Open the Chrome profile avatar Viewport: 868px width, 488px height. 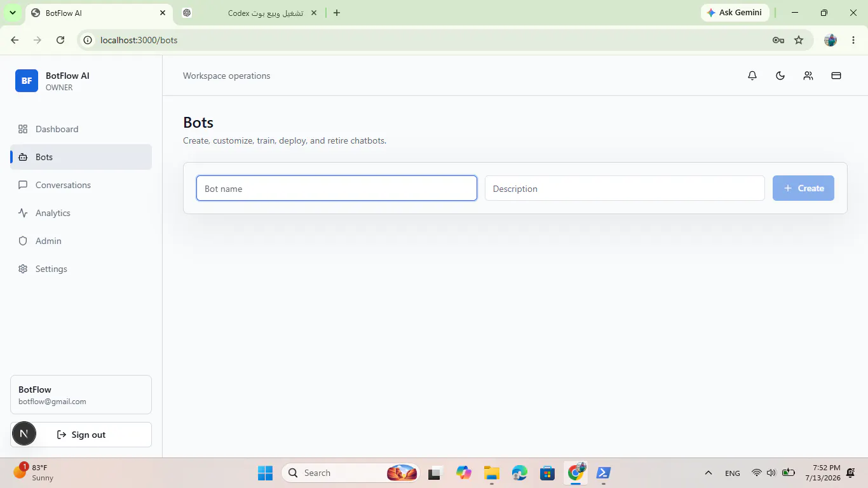(831, 40)
